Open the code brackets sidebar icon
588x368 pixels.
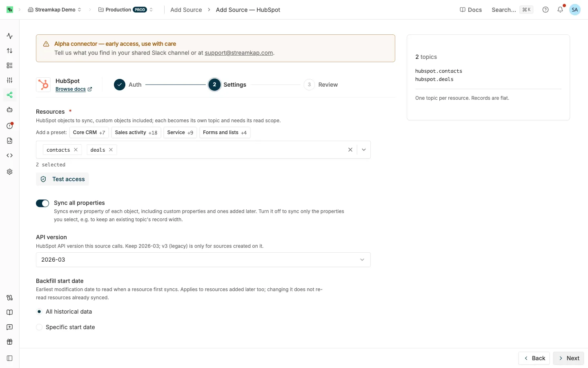click(10, 155)
